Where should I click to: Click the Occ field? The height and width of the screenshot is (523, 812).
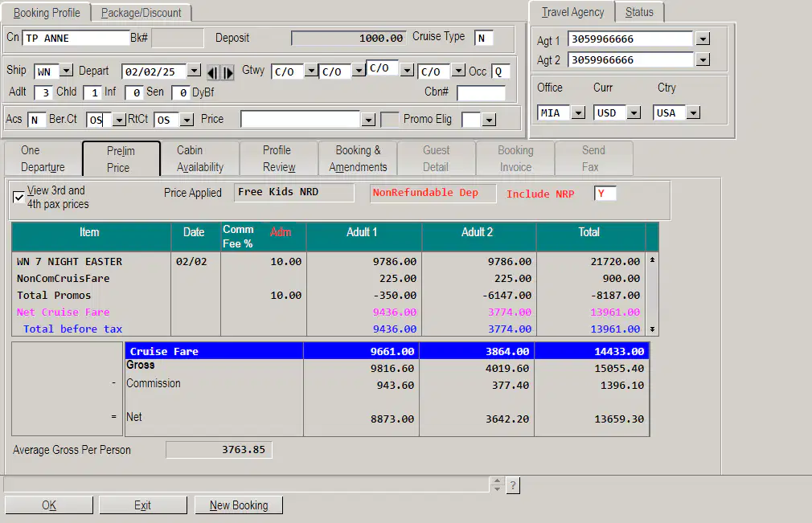point(501,72)
